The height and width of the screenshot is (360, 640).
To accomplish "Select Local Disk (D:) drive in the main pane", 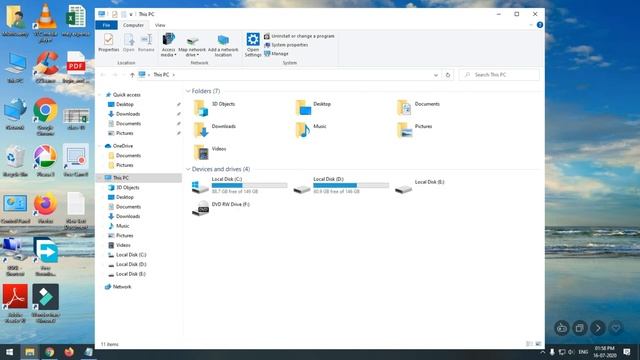I will (x=341, y=185).
